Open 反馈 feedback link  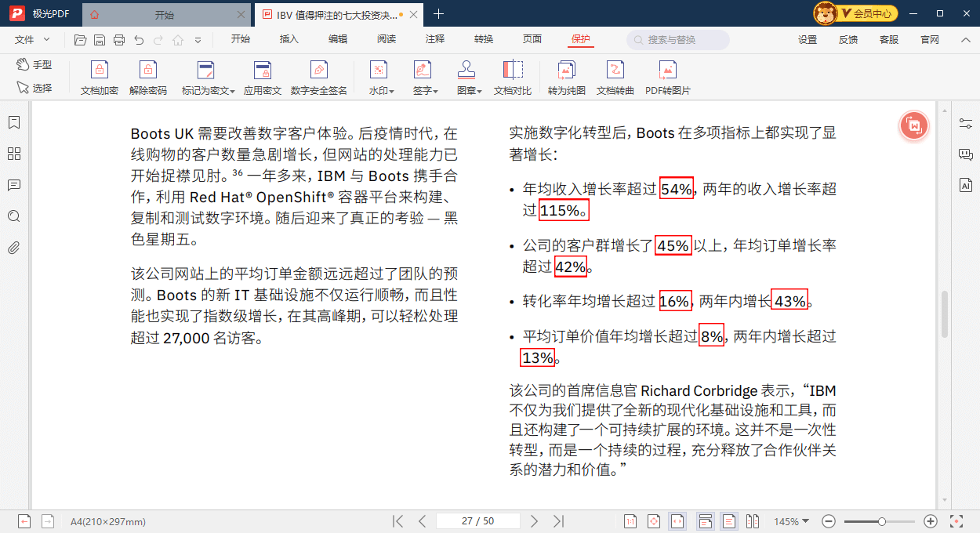click(x=848, y=40)
